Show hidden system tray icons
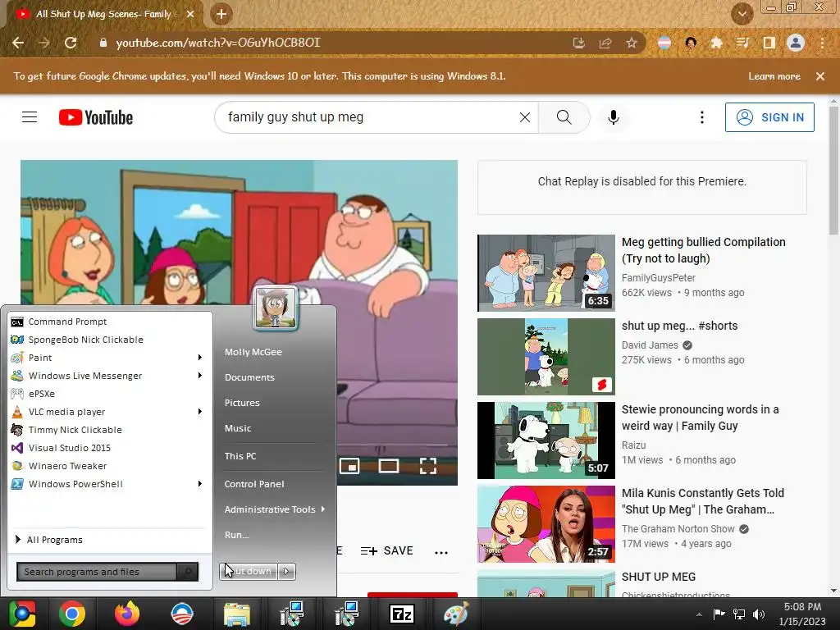Screen dimensions: 840x630 [699, 614]
